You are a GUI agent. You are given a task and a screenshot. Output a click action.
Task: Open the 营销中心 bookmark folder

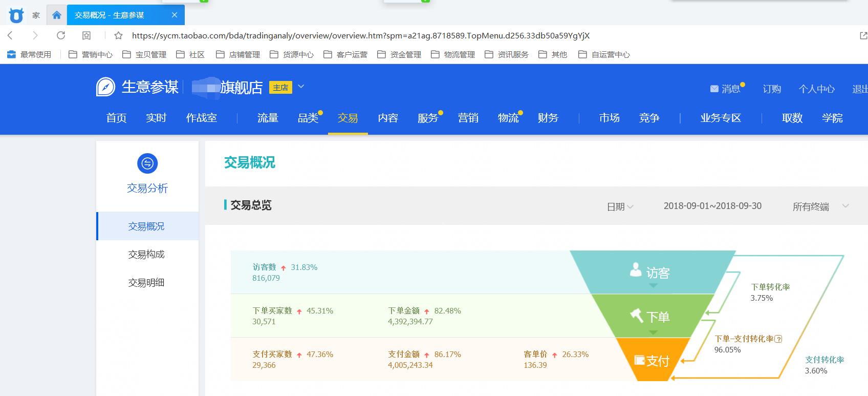(91, 54)
